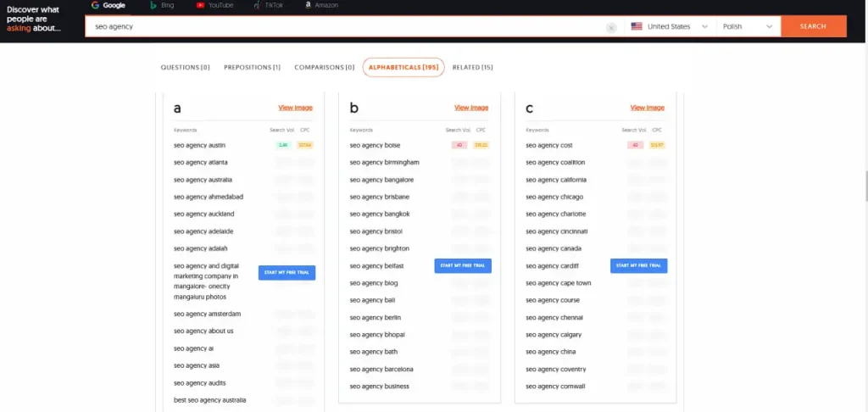Viewport: 868px width, 412px height.
Task: Select the TikTok source icon
Action: click(x=257, y=5)
